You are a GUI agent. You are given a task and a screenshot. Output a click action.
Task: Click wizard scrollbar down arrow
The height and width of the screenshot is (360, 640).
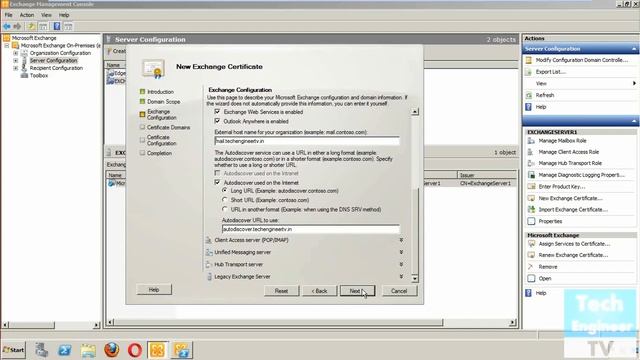[x=415, y=279]
